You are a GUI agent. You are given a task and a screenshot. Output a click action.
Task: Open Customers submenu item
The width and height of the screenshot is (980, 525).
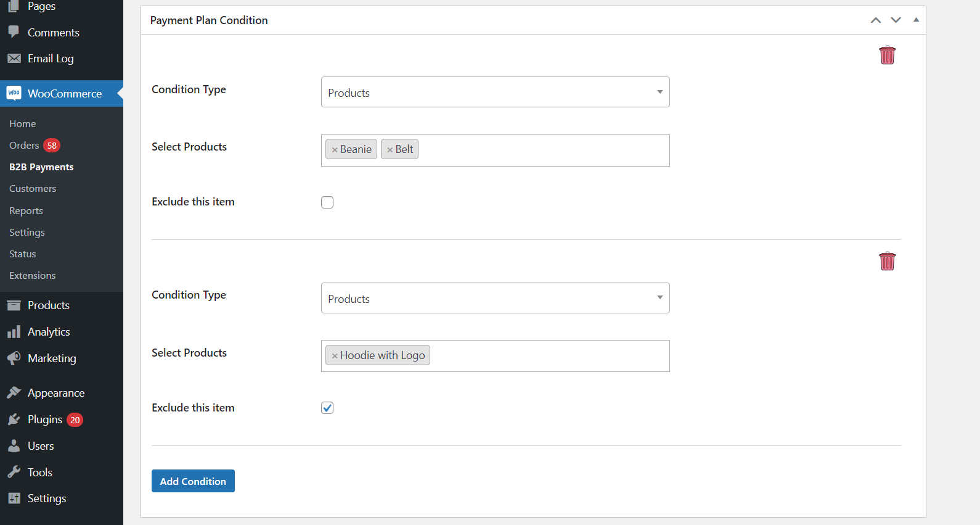coord(33,188)
